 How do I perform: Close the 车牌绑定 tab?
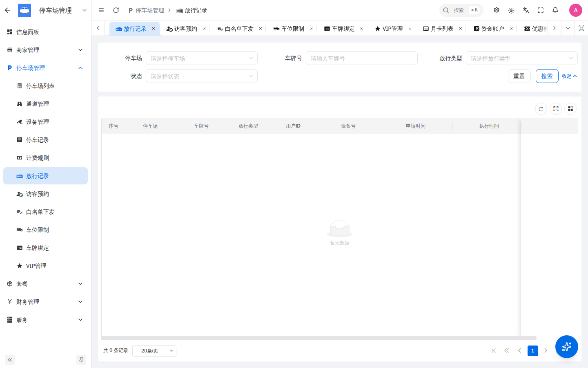(x=362, y=29)
